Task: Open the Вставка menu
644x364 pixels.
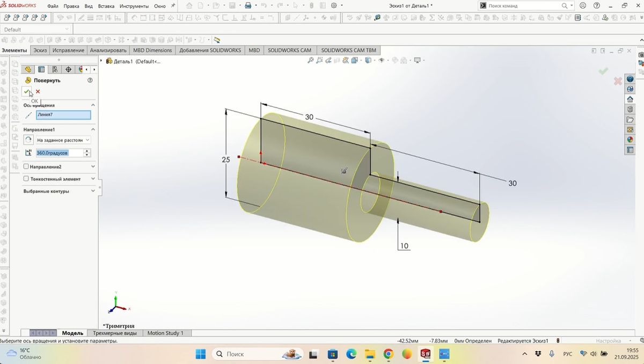Action: pos(106,6)
